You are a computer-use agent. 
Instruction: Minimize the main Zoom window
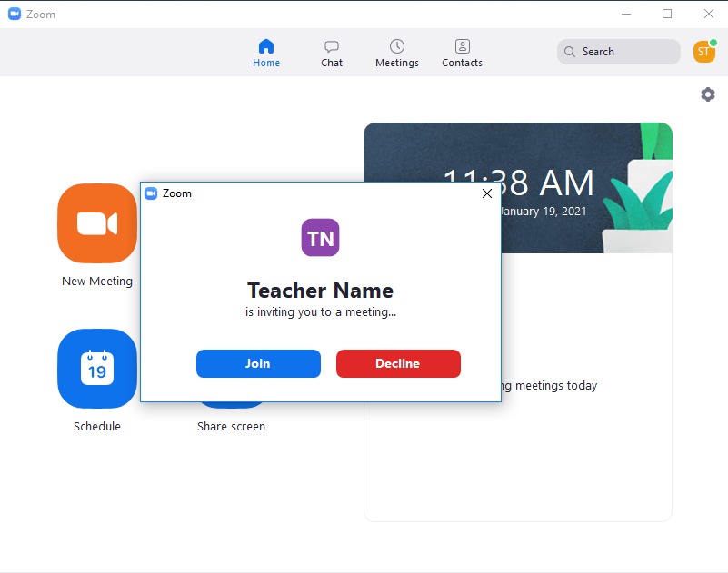click(x=626, y=14)
